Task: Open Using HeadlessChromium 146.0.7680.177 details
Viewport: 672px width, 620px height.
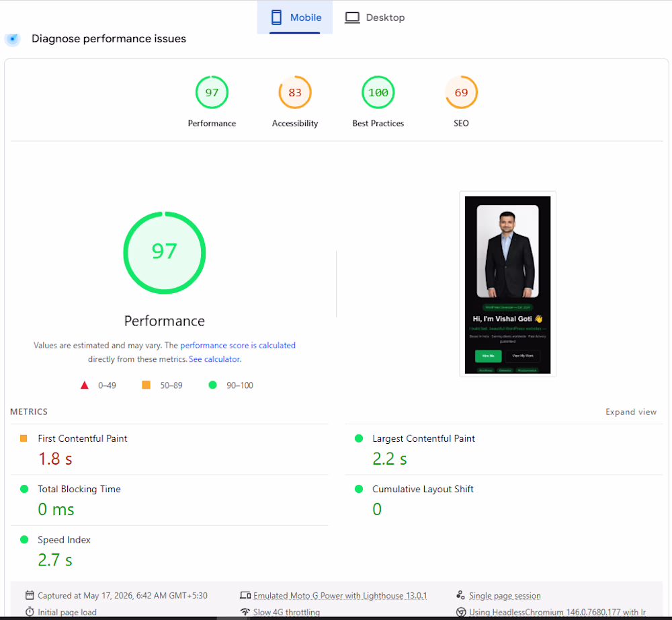Action: pyautogui.click(x=557, y=613)
